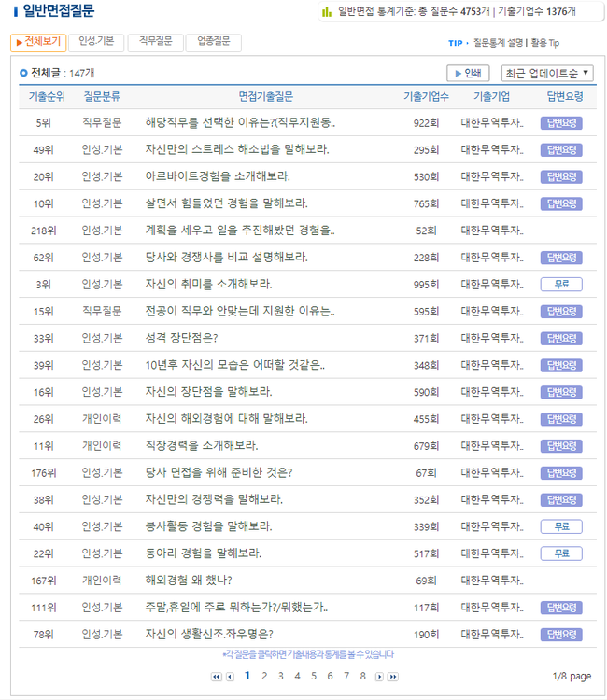
Task: Switch to the 인성.기본 tab
Action: [x=96, y=42]
